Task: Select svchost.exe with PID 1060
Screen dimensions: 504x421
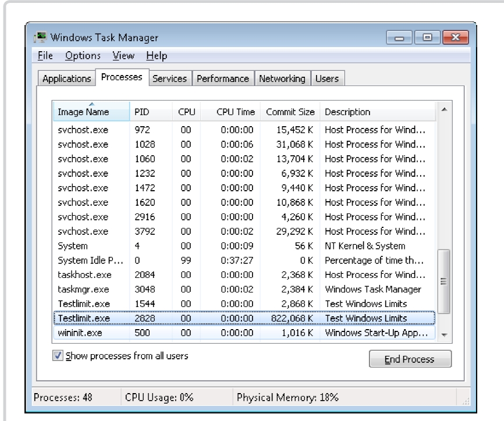Action: pos(244,159)
